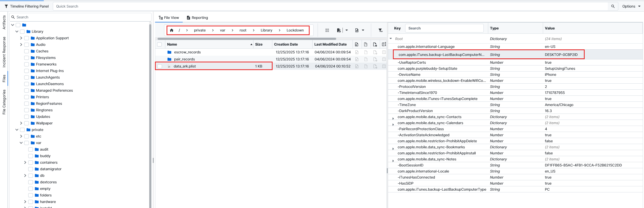Viewport: 644px width, 208px height.
Task: Click the deleted file column header icon
Action: click(x=357, y=44)
